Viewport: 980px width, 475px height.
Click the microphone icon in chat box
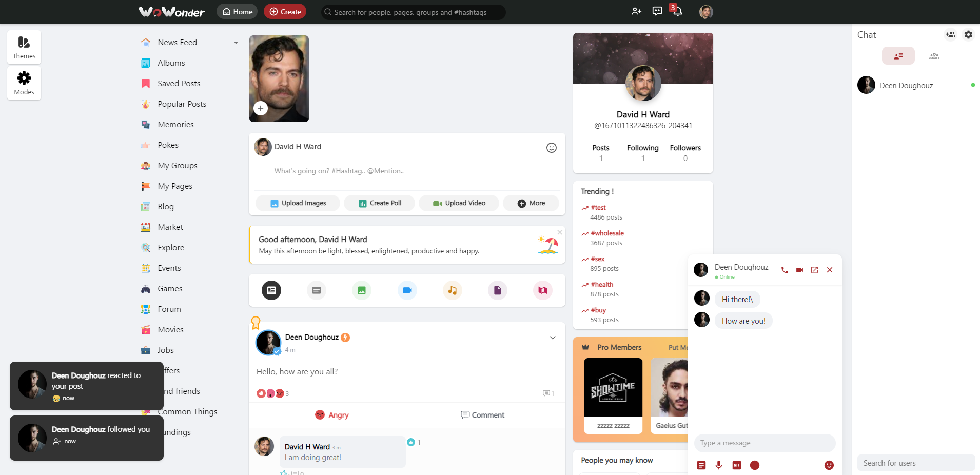719,465
